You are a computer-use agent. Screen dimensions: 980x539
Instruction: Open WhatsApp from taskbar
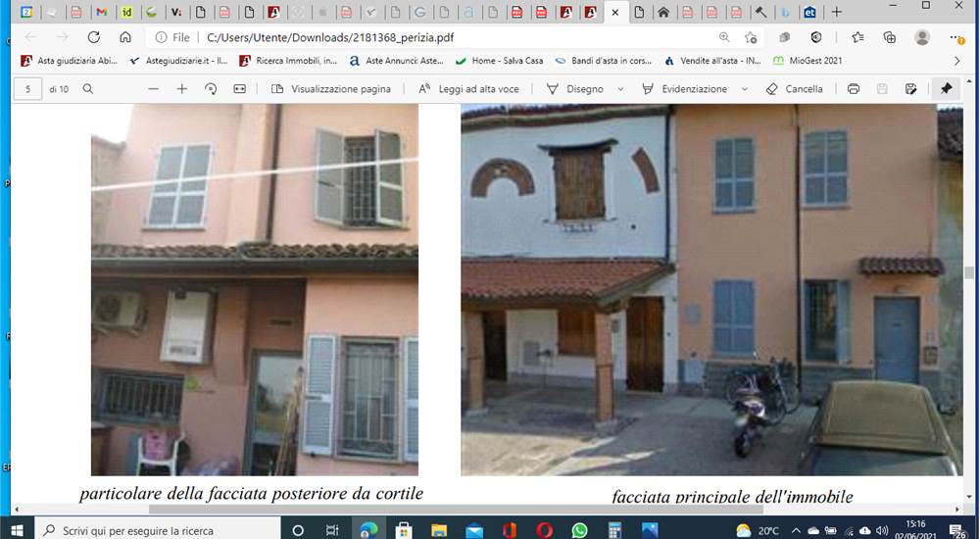(x=579, y=530)
